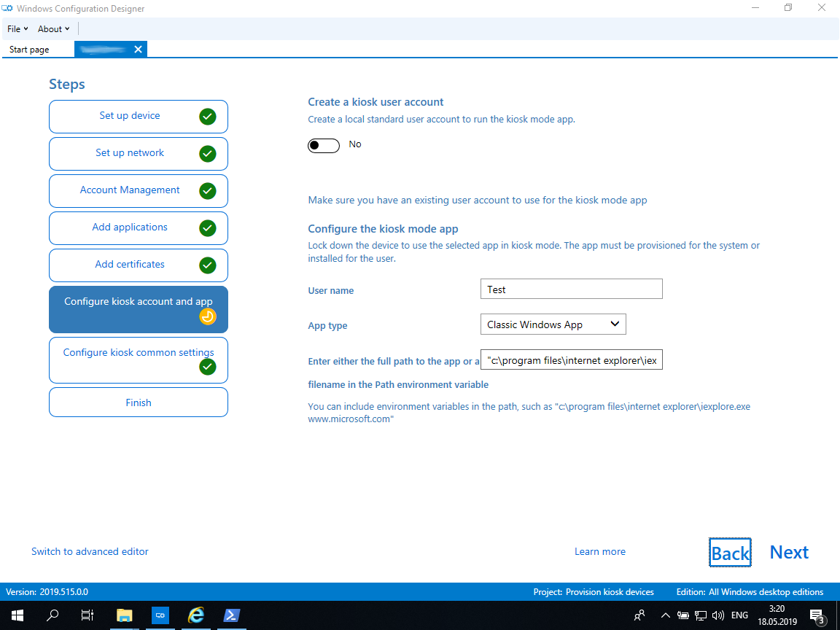Image resolution: width=840 pixels, height=630 pixels.
Task: Click the Steps heading
Action: pyautogui.click(x=67, y=84)
